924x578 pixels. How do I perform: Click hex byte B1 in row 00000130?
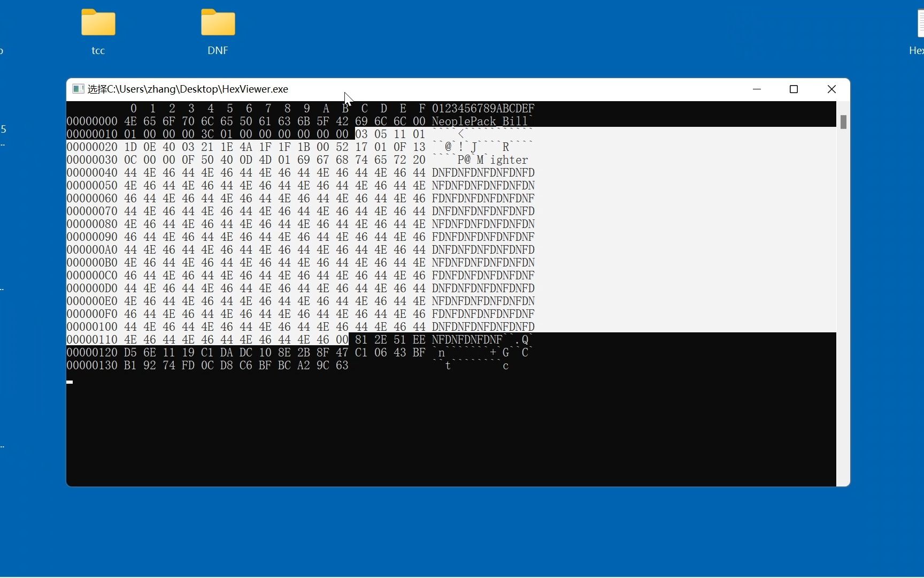tap(130, 366)
